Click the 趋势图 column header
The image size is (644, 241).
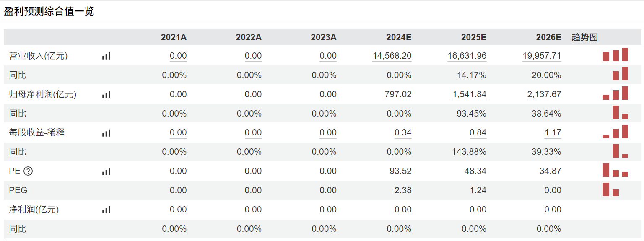pos(584,37)
